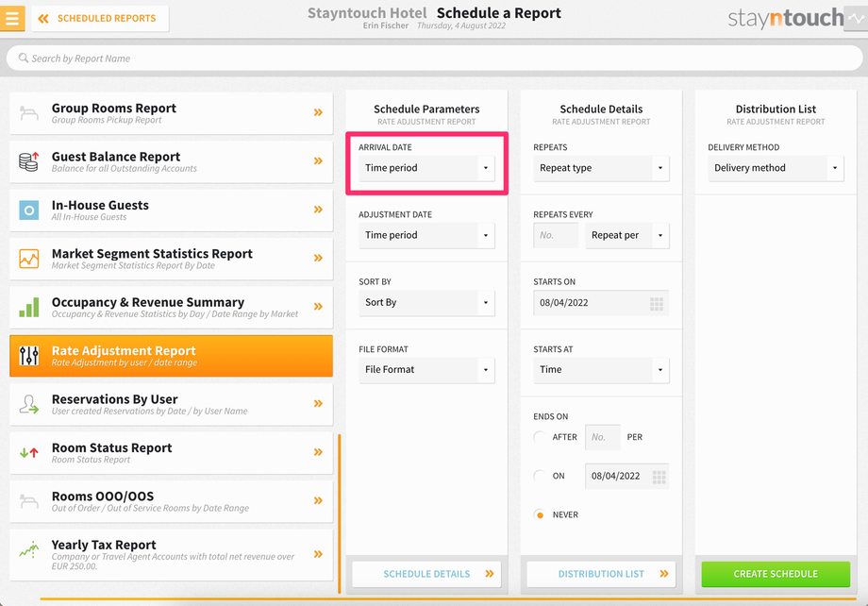Viewport: 868px width, 606px height.
Task: Click the Ends On date 08/04/2022 field
Action: [x=627, y=477]
